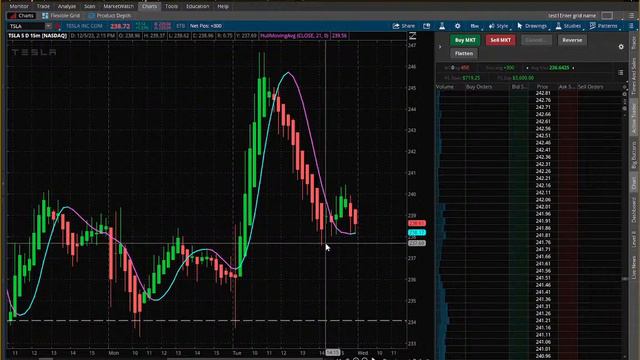Open Active Trader settings gear icon

point(621,47)
